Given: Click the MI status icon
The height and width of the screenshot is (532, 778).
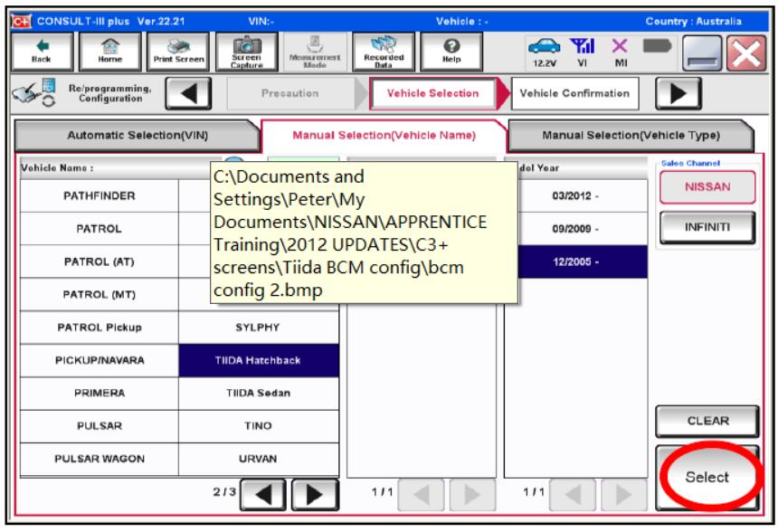Looking at the screenshot, I should (621, 52).
